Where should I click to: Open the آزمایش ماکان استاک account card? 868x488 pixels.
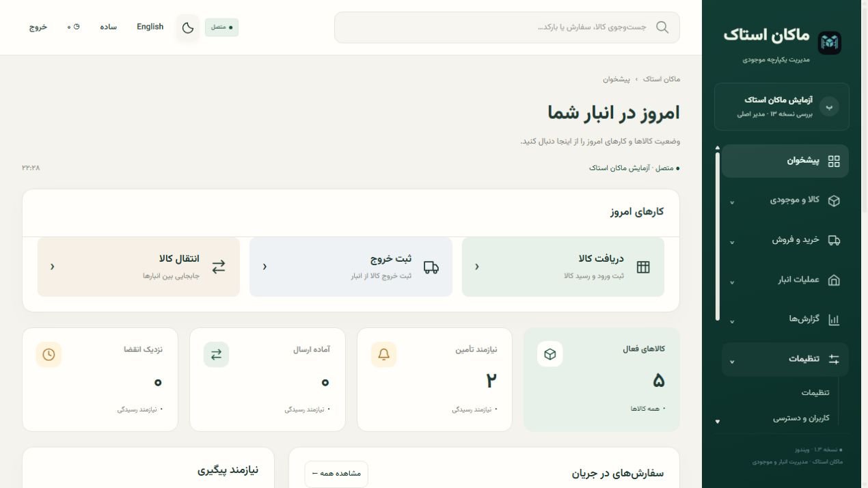pos(782,107)
